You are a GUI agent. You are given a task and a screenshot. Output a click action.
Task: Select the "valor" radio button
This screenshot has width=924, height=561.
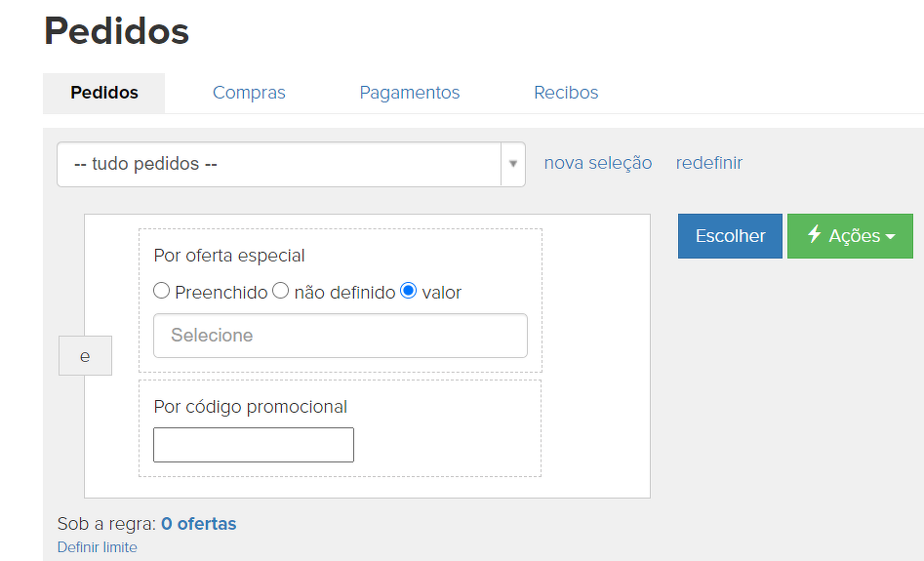[x=409, y=291]
